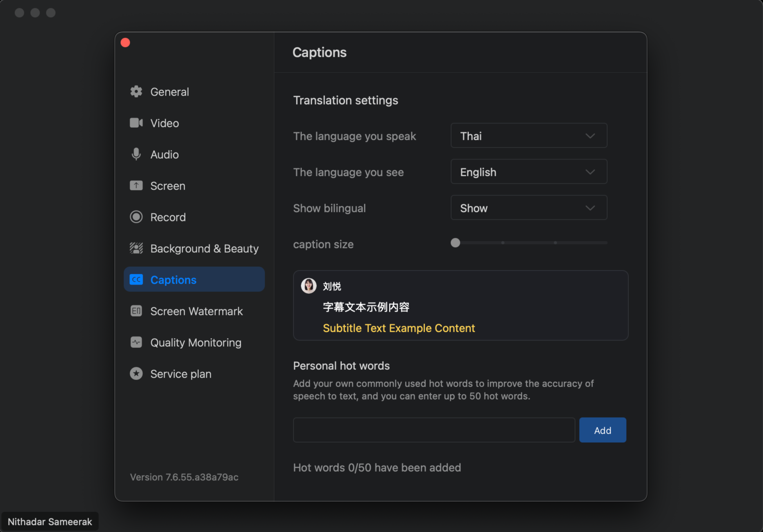
Task: Click the Screen share icon
Action: point(136,186)
